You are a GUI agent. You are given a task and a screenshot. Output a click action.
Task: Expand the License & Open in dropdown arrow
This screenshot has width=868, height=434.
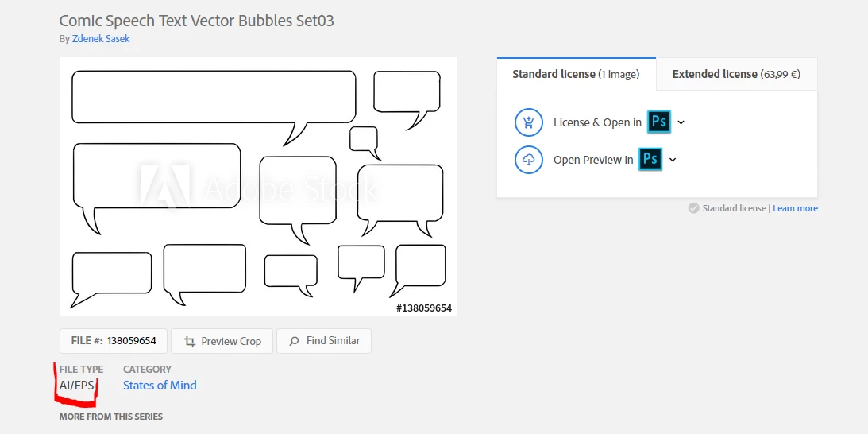click(x=681, y=122)
